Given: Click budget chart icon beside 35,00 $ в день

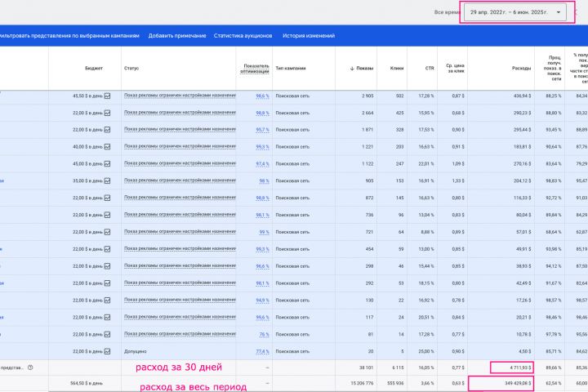Looking at the screenshot, I should pyautogui.click(x=107, y=180).
